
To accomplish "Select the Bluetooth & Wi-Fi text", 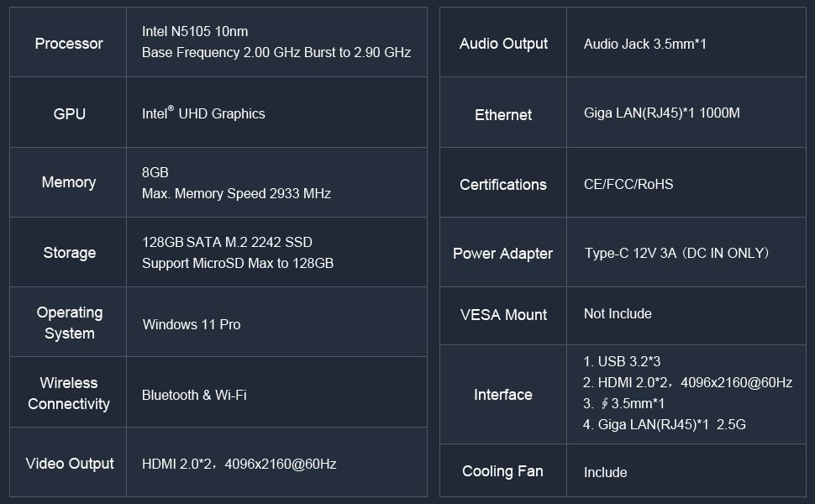I will point(194,395).
